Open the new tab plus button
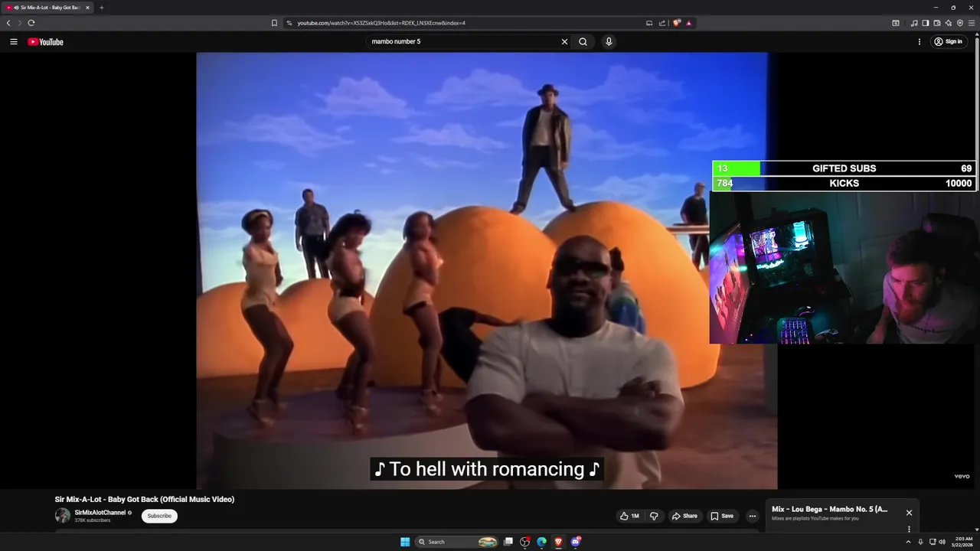This screenshot has width=980, height=551. tap(101, 8)
